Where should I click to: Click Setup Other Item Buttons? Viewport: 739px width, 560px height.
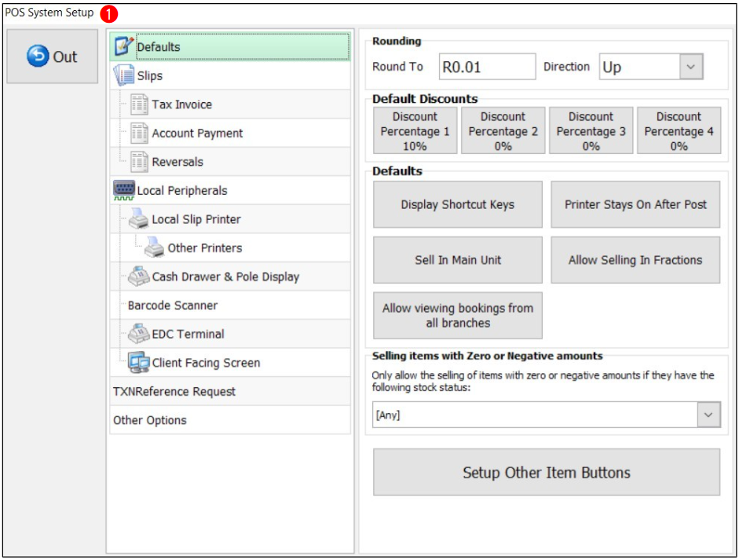tap(547, 472)
